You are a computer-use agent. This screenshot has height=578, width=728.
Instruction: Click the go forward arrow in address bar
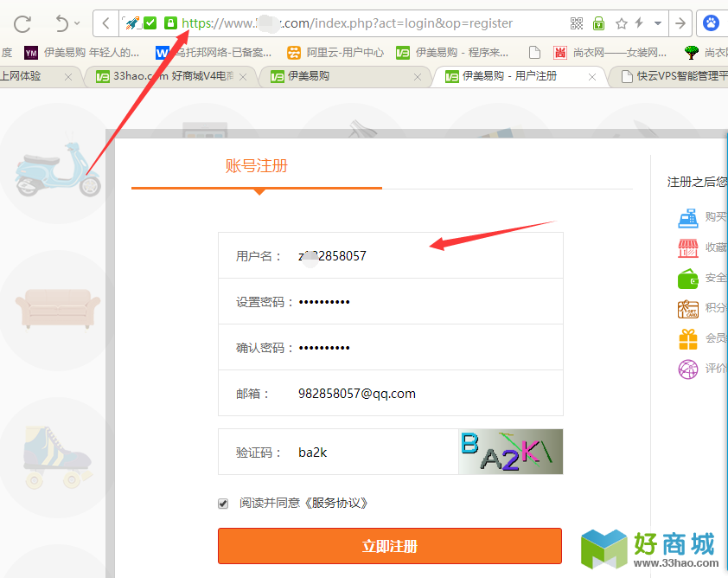tap(680, 23)
